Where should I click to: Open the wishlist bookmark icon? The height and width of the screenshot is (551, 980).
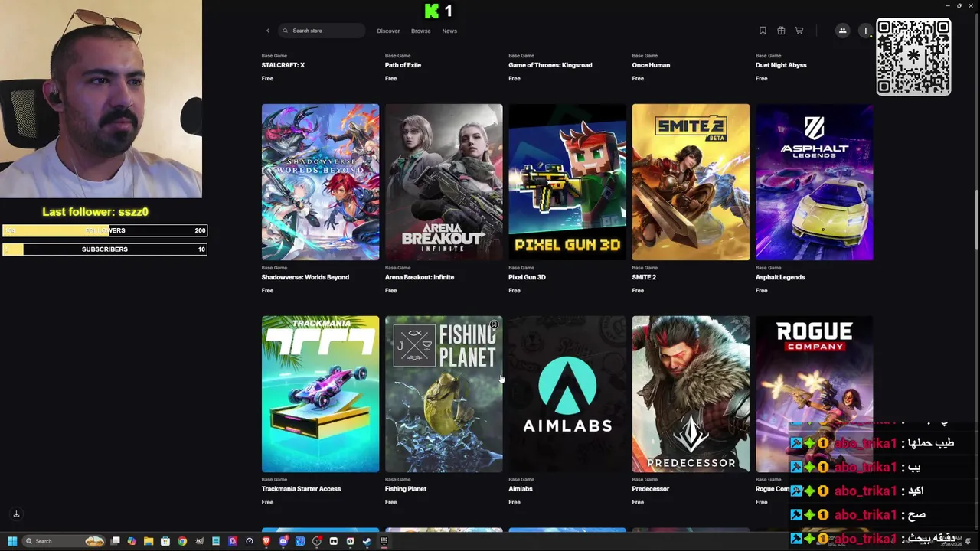763,31
